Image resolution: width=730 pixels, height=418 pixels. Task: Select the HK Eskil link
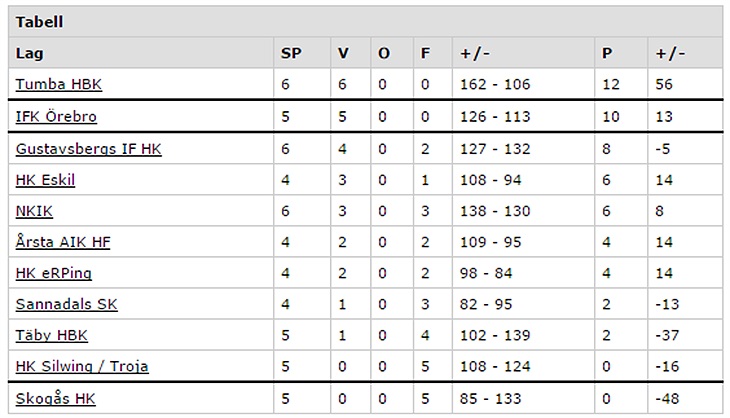[45, 180]
